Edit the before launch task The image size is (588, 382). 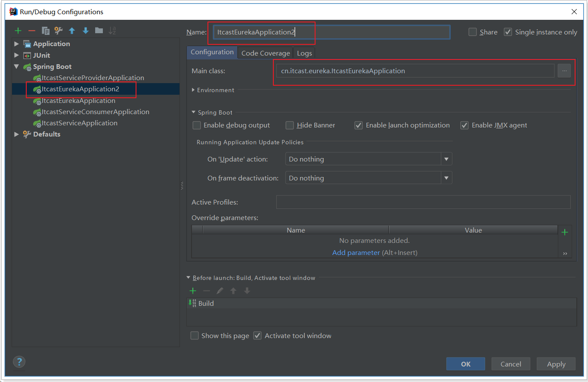(220, 291)
